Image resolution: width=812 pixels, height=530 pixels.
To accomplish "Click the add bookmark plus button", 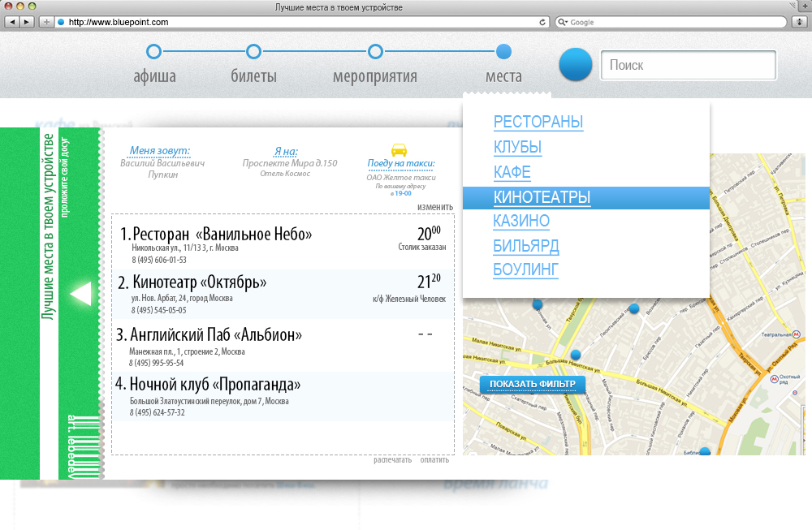I will 46,22.
